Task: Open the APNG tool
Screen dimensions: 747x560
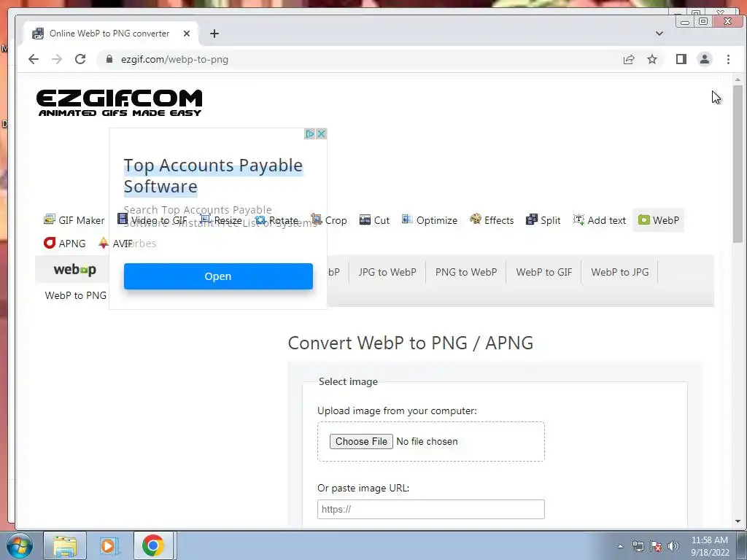Action: point(64,244)
